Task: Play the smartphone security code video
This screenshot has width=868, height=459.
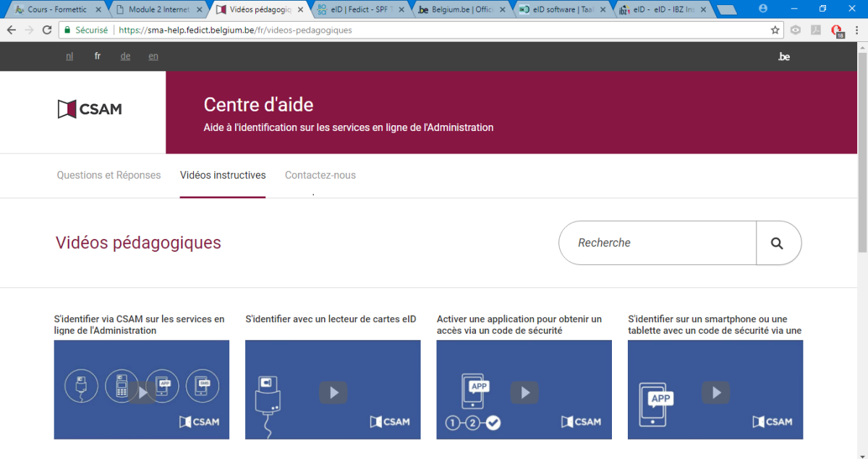Action: coord(715,392)
